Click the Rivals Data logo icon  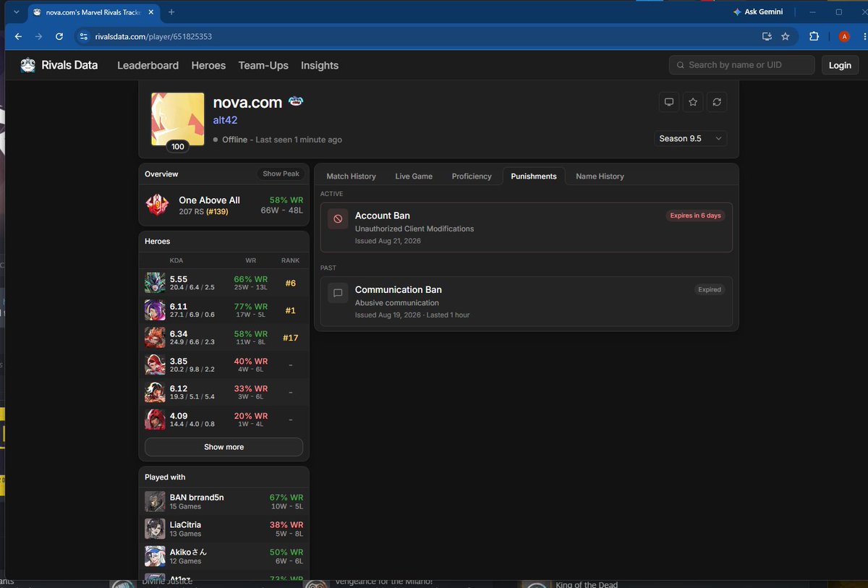[x=27, y=65]
